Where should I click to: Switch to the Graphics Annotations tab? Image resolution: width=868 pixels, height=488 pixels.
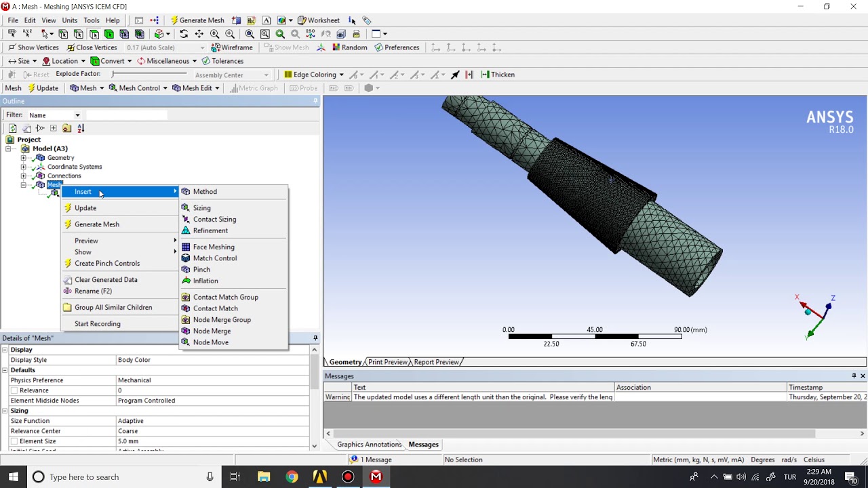tap(369, 445)
